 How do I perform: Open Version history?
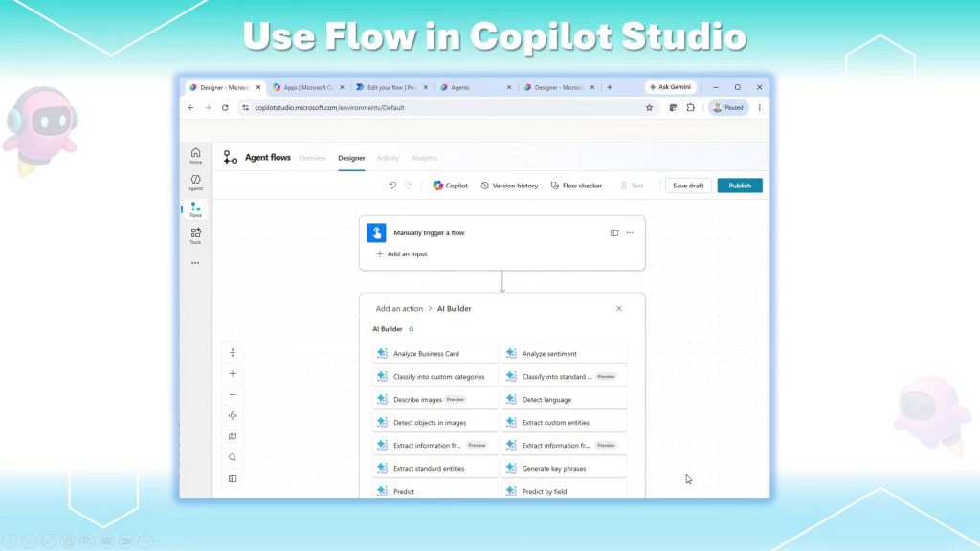[x=509, y=186]
